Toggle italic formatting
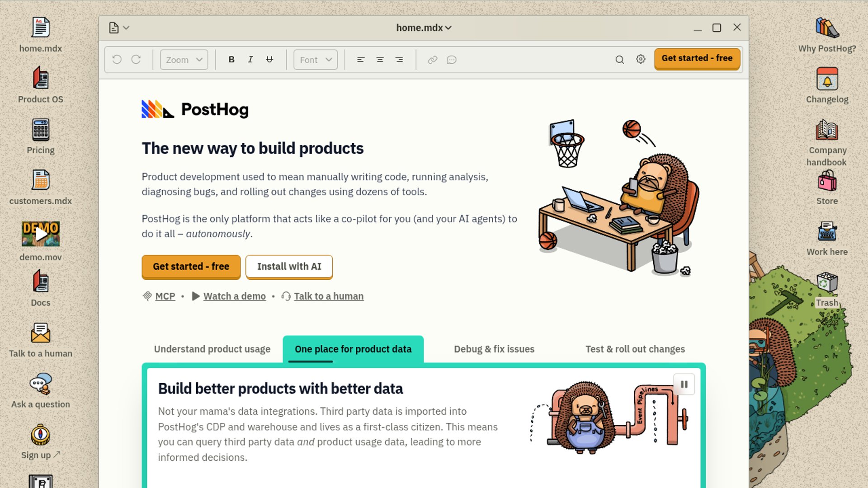This screenshot has width=868, height=488. (250, 60)
